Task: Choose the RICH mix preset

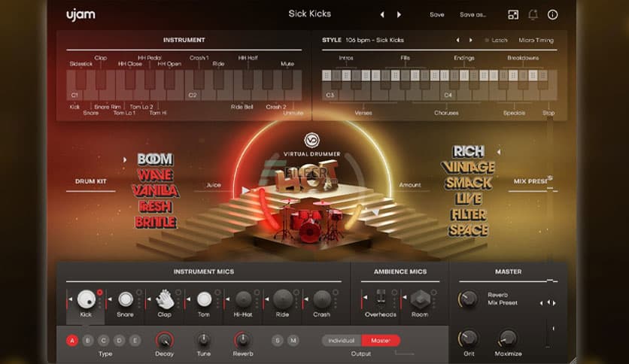Action: 469,151
